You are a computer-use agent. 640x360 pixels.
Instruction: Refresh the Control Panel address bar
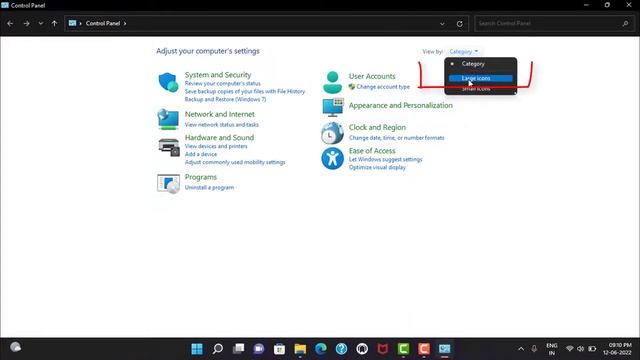point(460,24)
